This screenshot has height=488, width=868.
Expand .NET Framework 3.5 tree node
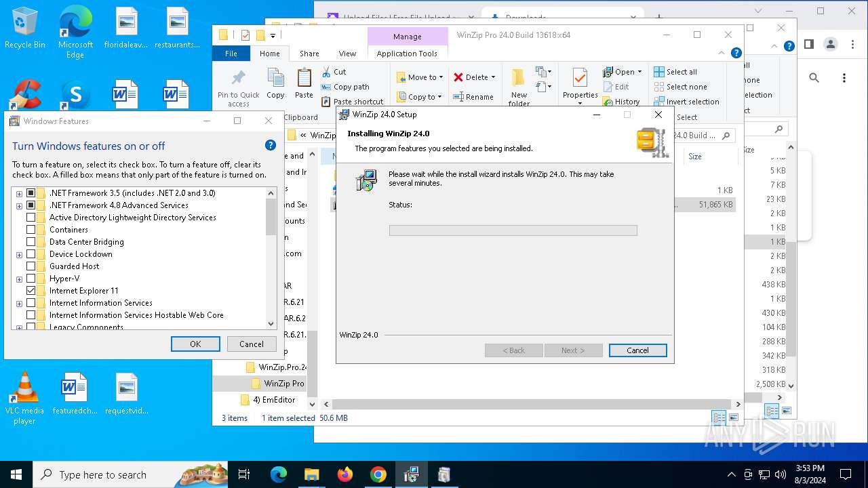point(19,194)
